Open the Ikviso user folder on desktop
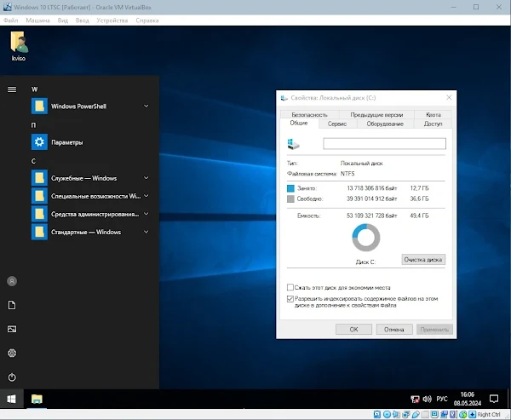511x420 pixels. [x=19, y=46]
